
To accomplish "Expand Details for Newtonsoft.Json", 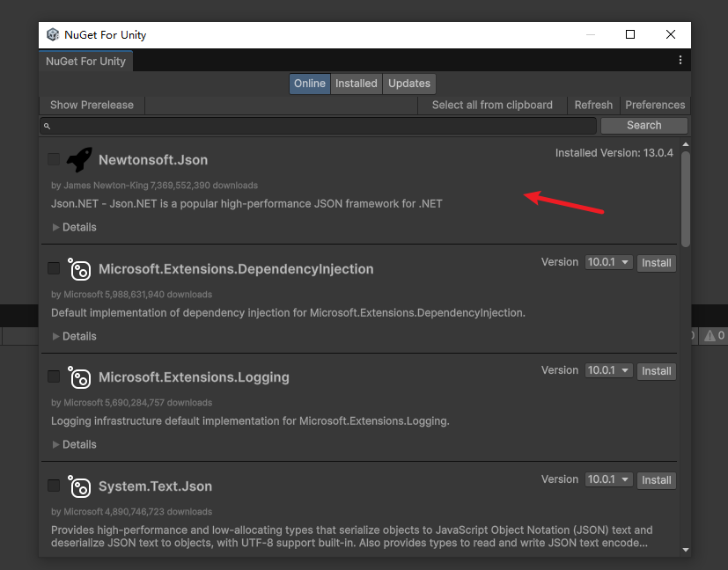I will (x=74, y=227).
